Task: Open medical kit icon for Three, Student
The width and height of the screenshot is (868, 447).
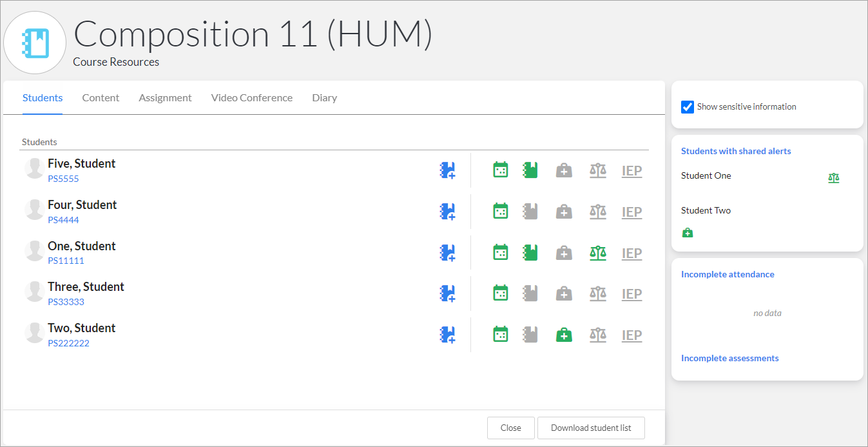Action: tap(564, 293)
